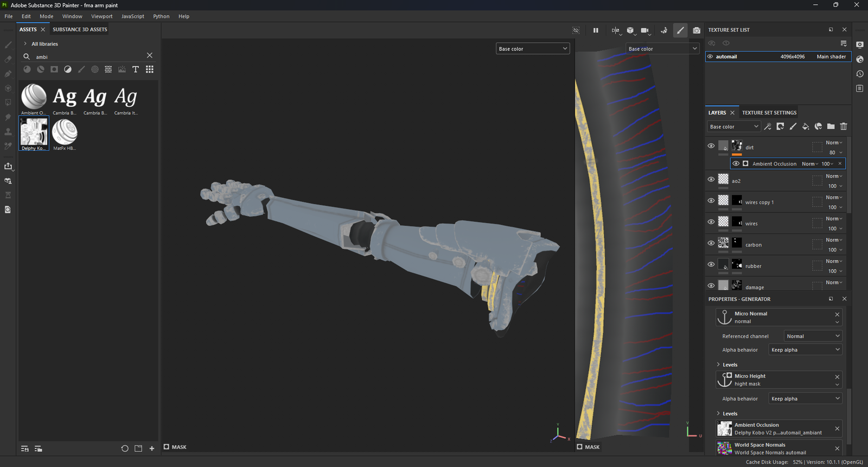Expand the All libraries tree
868x467 pixels.
tap(25, 44)
